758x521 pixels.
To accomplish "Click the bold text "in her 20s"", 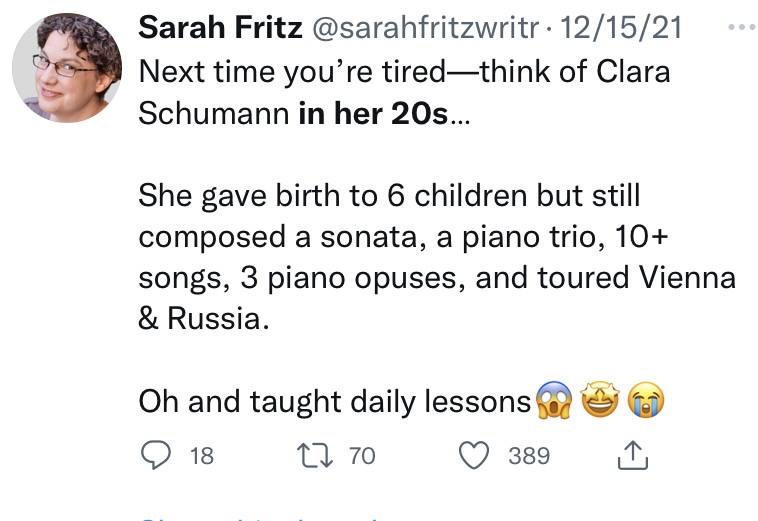I will point(372,113).
